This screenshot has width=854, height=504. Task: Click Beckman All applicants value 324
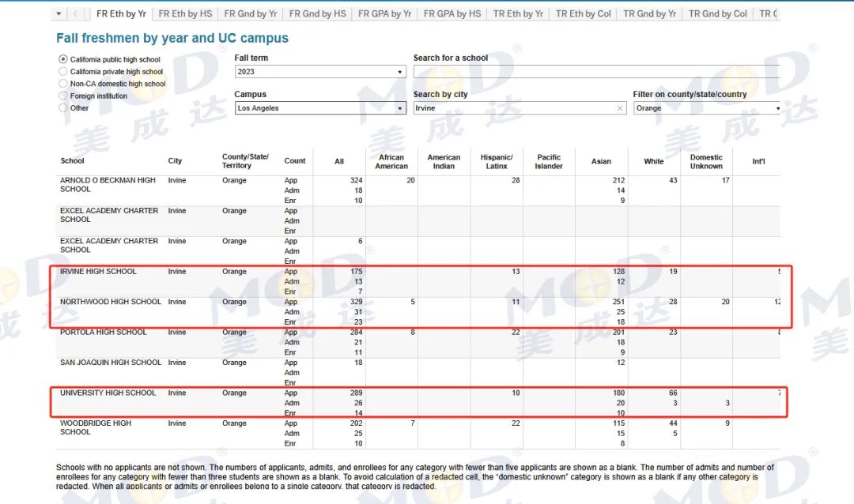coord(356,180)
